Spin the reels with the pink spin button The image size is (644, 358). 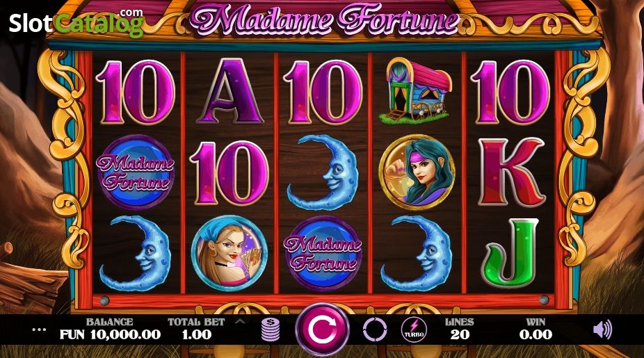pos(323,329)
